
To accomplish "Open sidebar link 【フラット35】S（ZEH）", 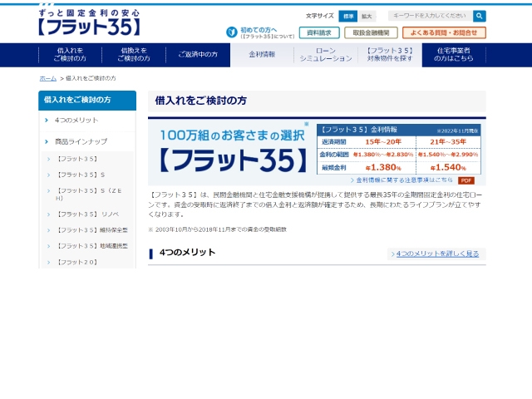I will 89,195.
